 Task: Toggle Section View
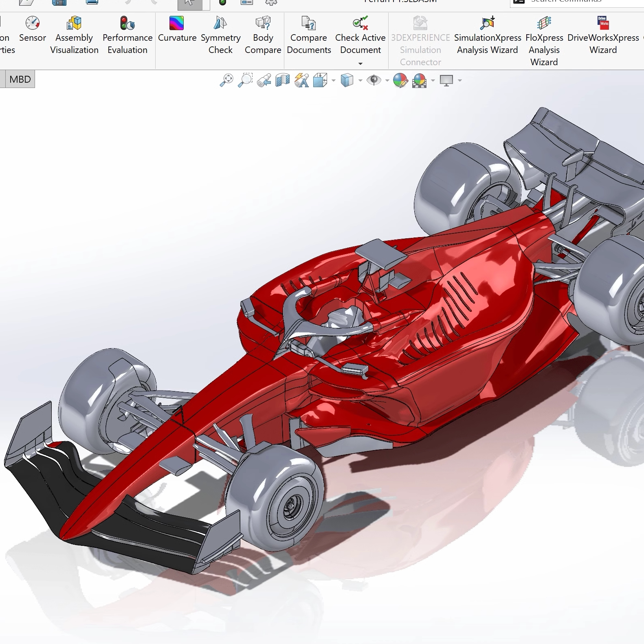coord(283,80)
